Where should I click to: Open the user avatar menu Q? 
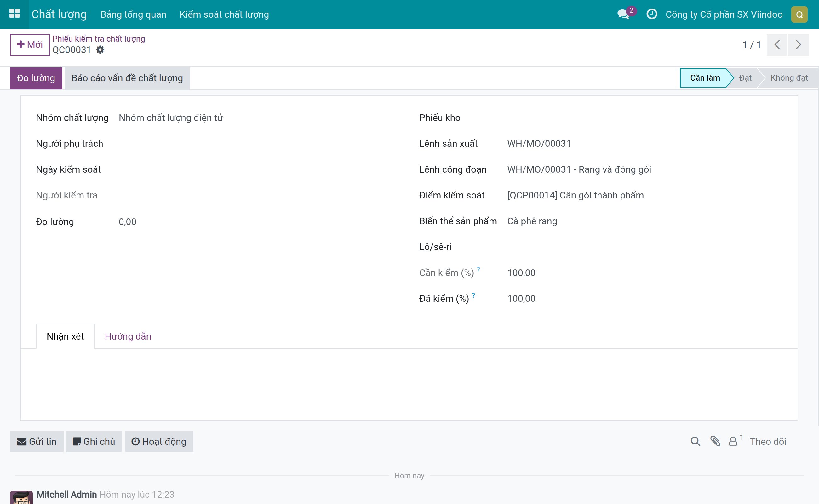799,14
